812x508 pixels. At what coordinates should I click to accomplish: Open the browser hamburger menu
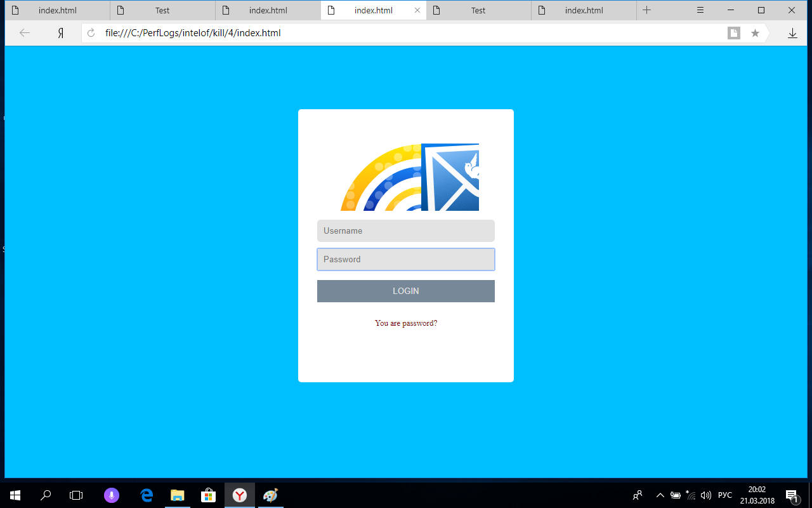pyautogui.click(x=700, y=10)
